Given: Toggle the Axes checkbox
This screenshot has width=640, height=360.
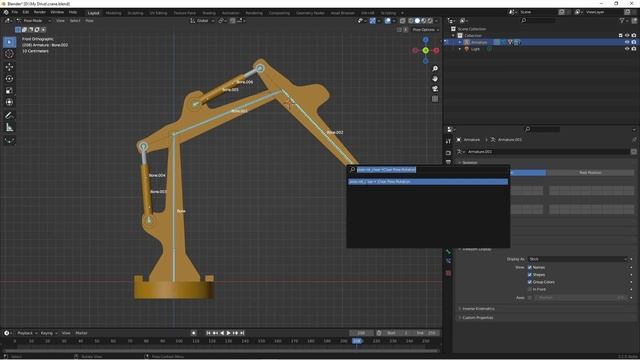Looking at the screenshot, I should (530, 298).
